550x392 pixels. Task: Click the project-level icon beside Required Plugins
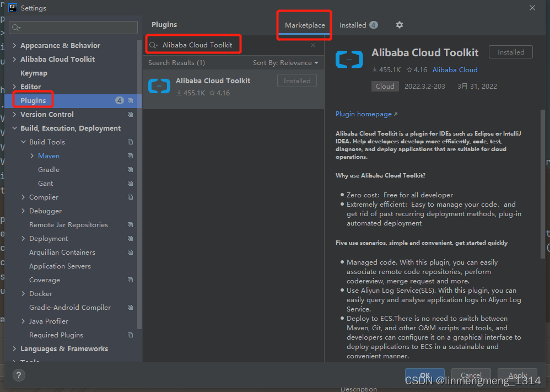[x=131, y=335]
